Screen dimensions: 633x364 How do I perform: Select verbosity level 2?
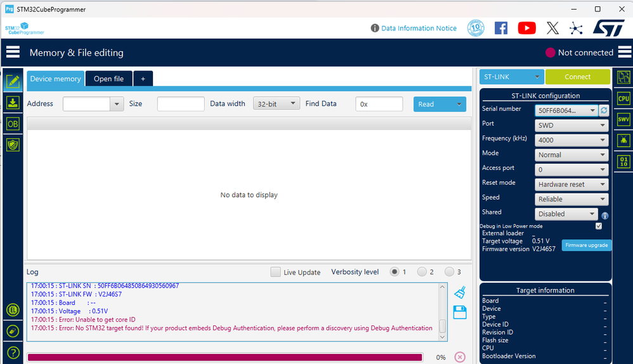point(422,271)
